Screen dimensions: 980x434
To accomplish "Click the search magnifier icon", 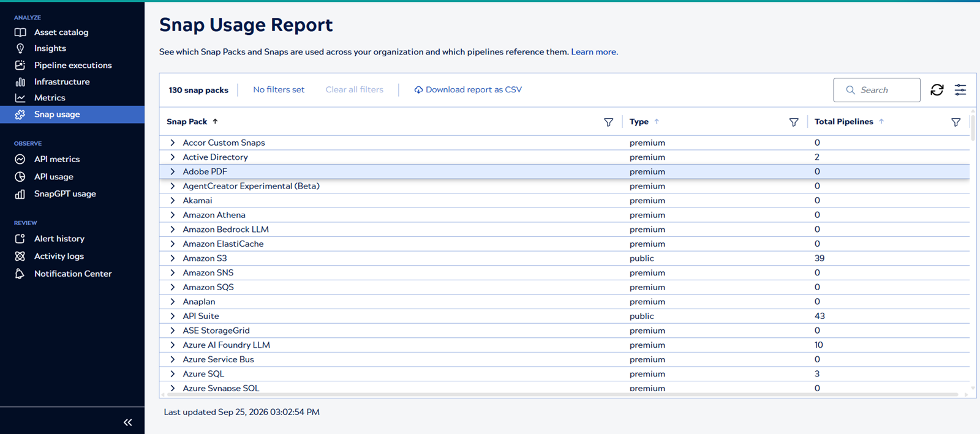I will [x=850, y=90].
